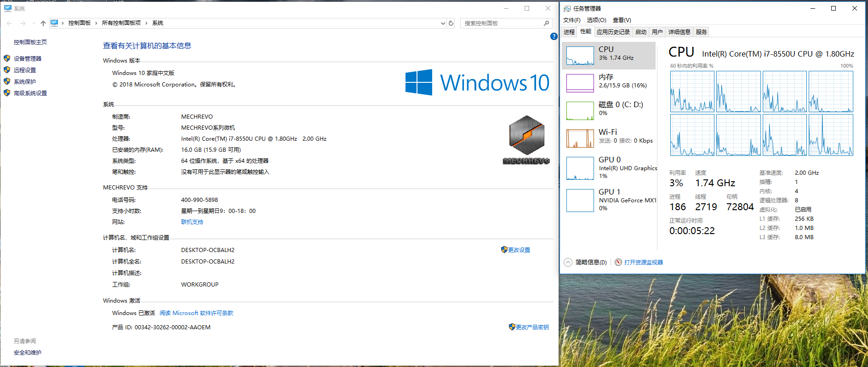Viewport: 868px width, 367px height.
Task: Click the MECHREVO manufacturer logo
Action: [526, 140]
